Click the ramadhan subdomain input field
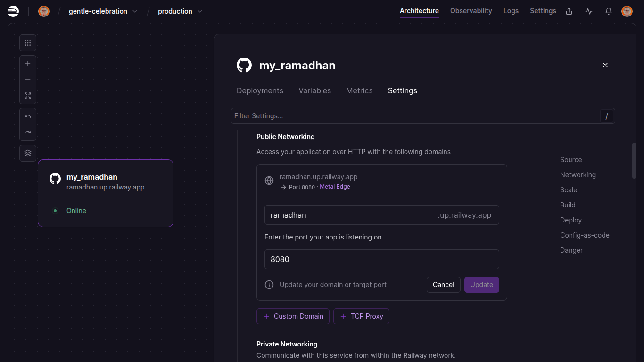The width and height of the screenshot is (644, 362). click(x=382, y=215)
